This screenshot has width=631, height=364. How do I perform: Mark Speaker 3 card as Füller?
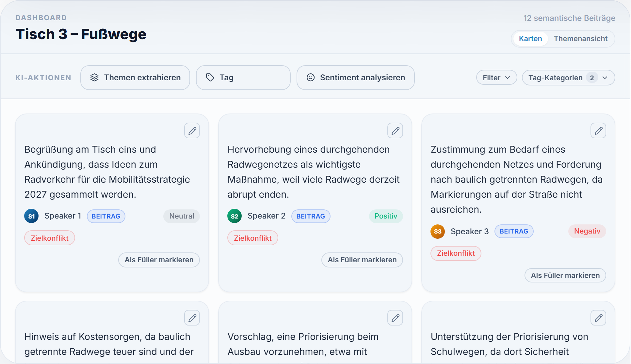[565, 276]
